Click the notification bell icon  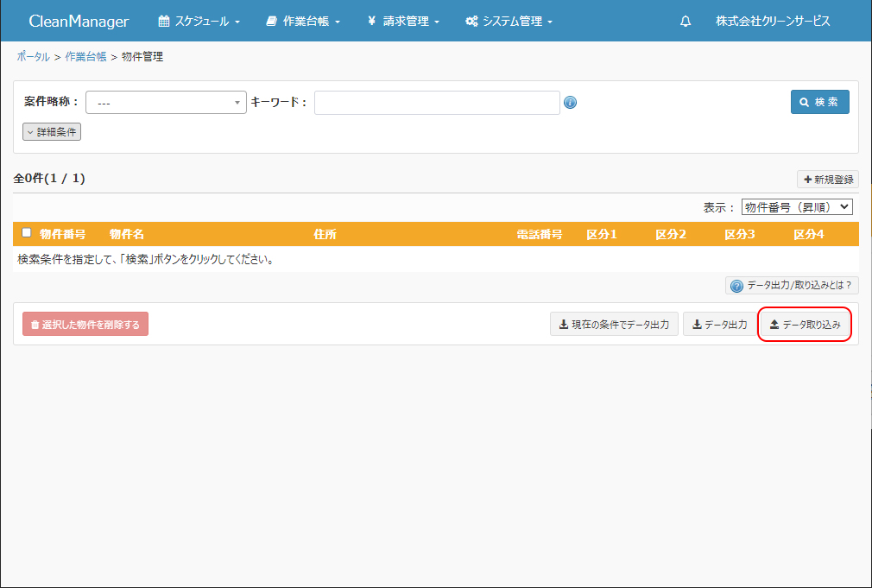point(686,22)
